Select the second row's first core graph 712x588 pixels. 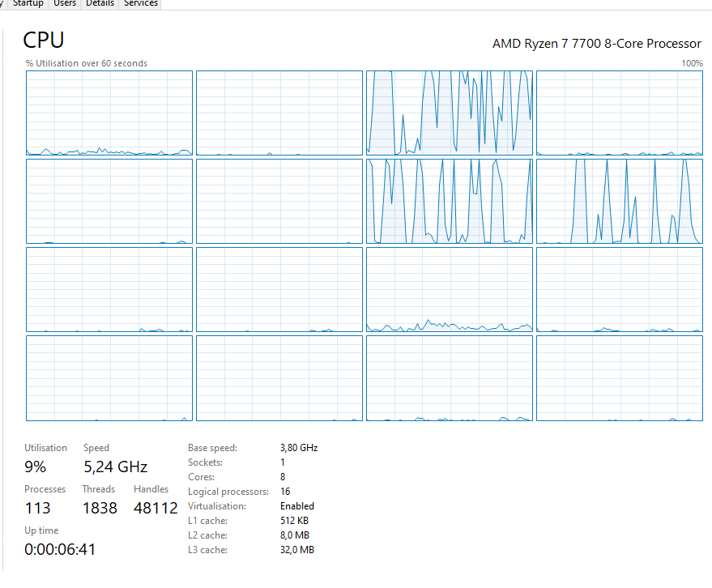(x=109, y=201)
